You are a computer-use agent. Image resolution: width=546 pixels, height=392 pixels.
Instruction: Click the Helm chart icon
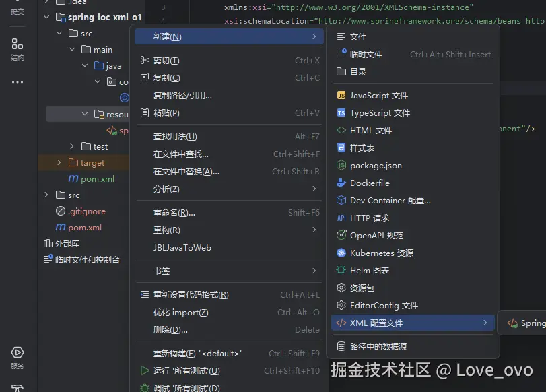click(341, 270)
